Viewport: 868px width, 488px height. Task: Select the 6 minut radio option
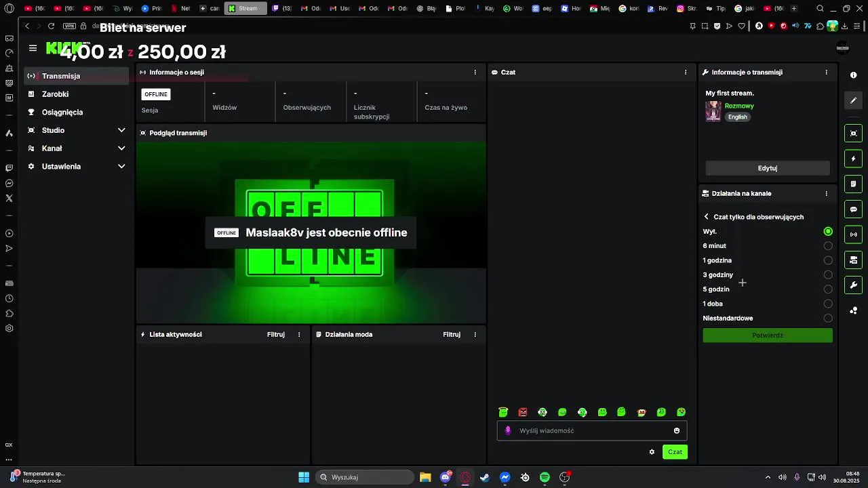tap(828, 246)
